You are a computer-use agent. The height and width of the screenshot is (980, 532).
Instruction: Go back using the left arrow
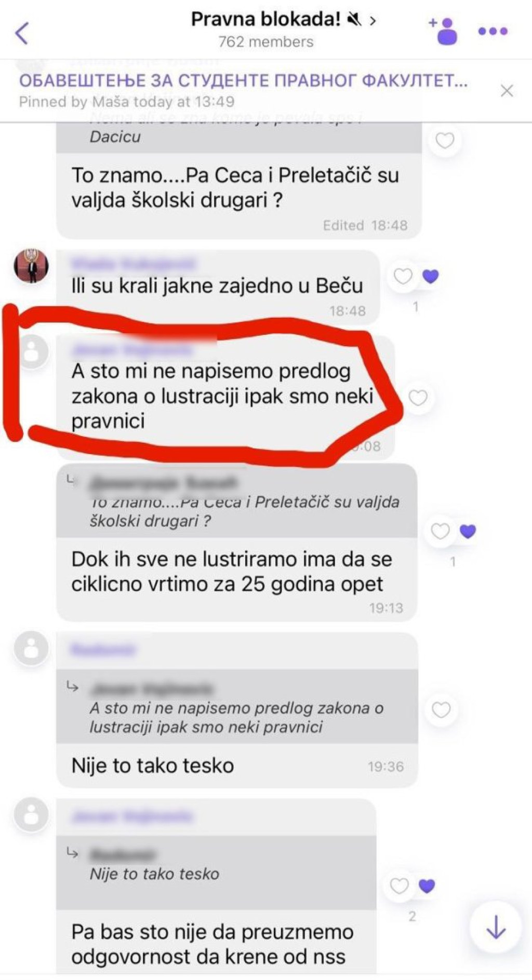[x=21, y=33]
